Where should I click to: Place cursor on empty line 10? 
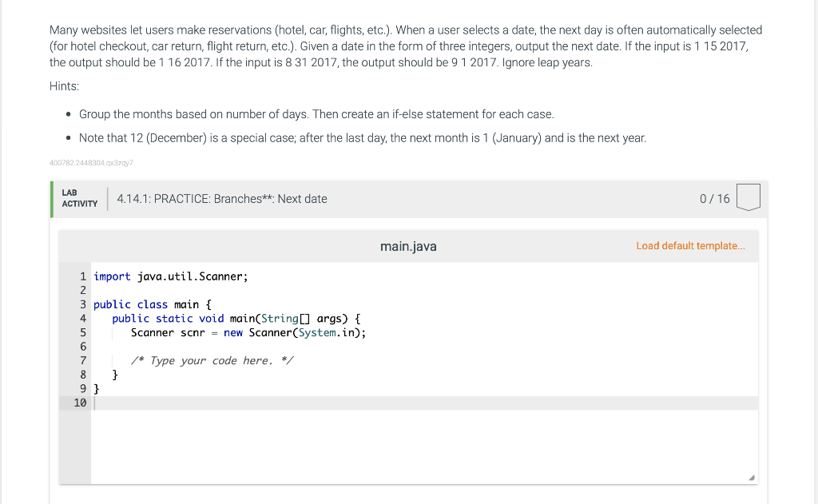(240, 403)
